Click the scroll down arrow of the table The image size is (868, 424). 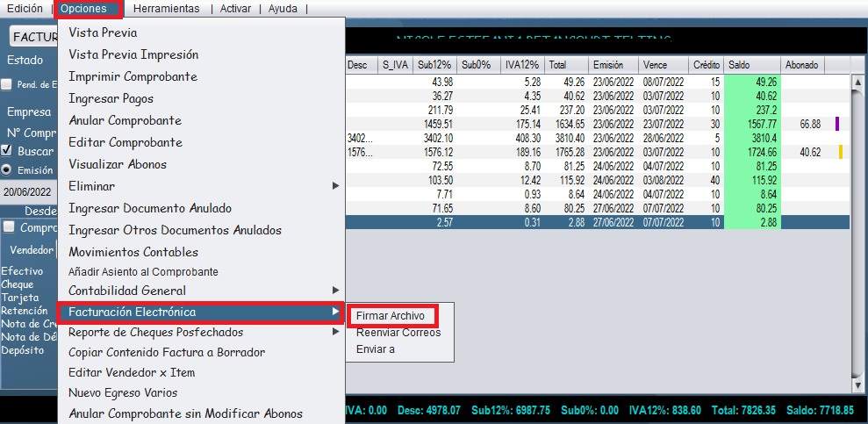pos(858,384)
